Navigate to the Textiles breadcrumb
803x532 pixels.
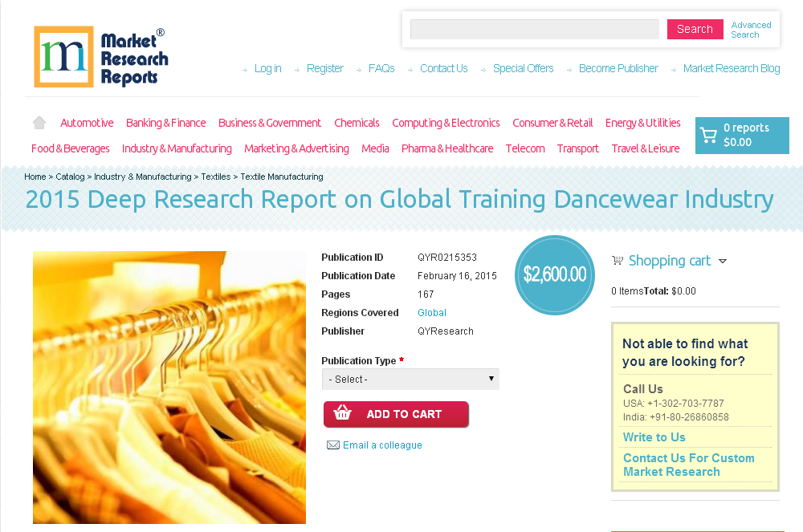pyautogui.click(x=215, y=177)
